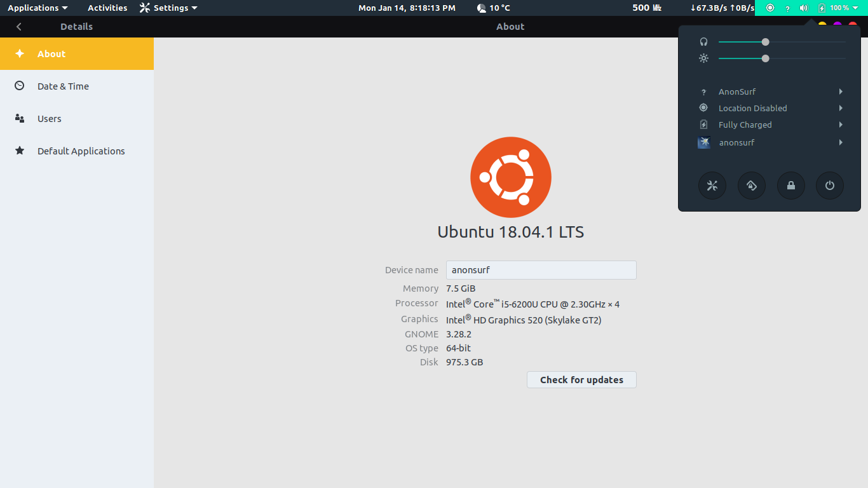Expand the AnonSurf submenu
This screenshot has height=488, width=868.
[770, 91]
